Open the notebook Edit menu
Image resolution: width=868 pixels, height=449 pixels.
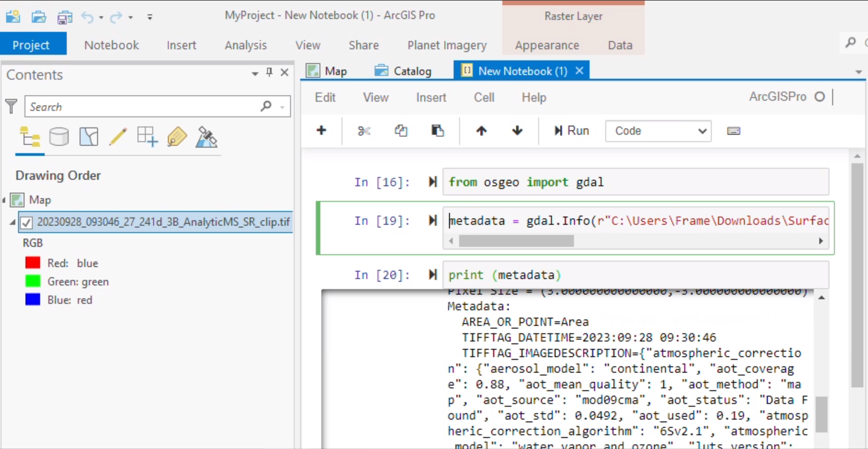coord(325,97)
